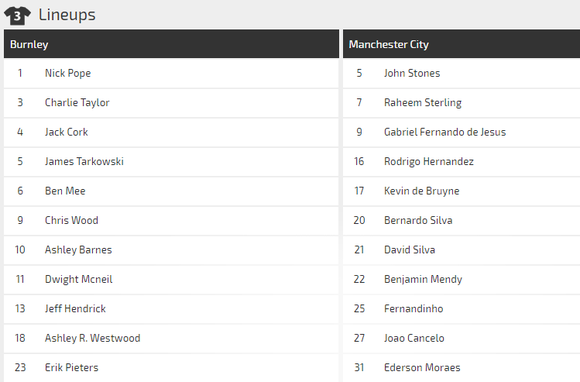The image size is (580, 382).
Task: Select Ben Mee from Burnley list
Action: tap(65, 191)
